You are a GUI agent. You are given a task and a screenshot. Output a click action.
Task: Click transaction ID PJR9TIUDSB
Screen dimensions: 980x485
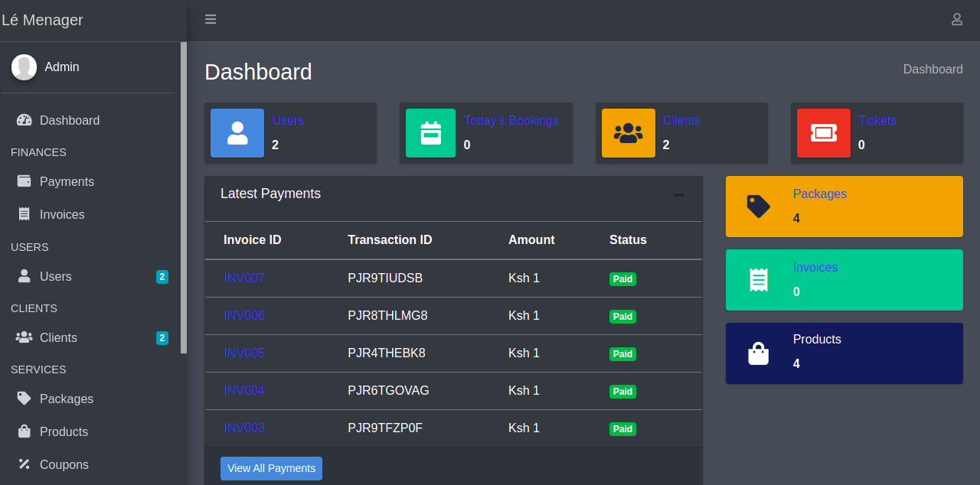click(385, 278)
